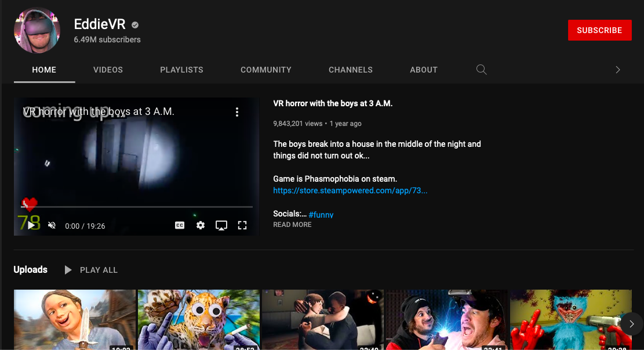Viewport: 644px width, 350px height.
Task: Click the 0:00 / 19:26 time display
Action: pyautogui.click(x=85, y=226)
